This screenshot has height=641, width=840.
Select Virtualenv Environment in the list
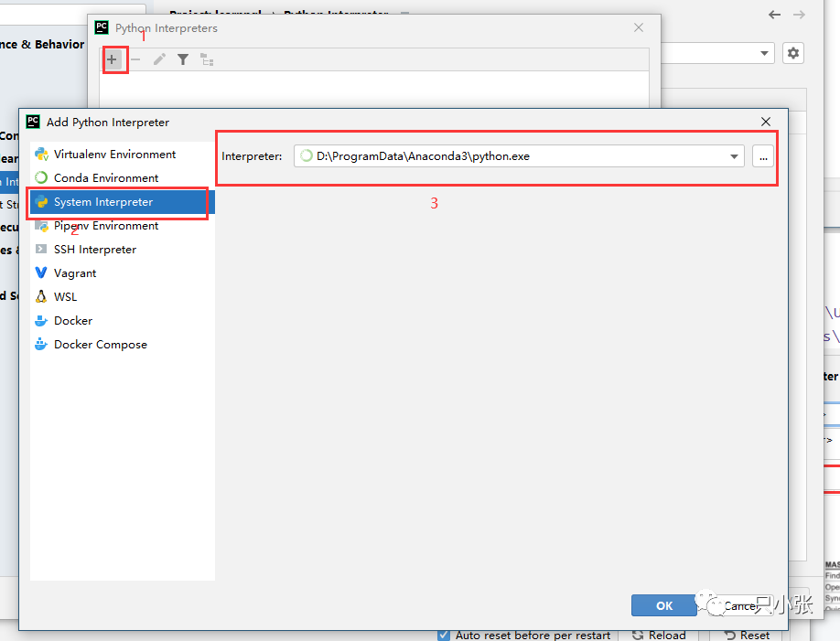point(122,155)
